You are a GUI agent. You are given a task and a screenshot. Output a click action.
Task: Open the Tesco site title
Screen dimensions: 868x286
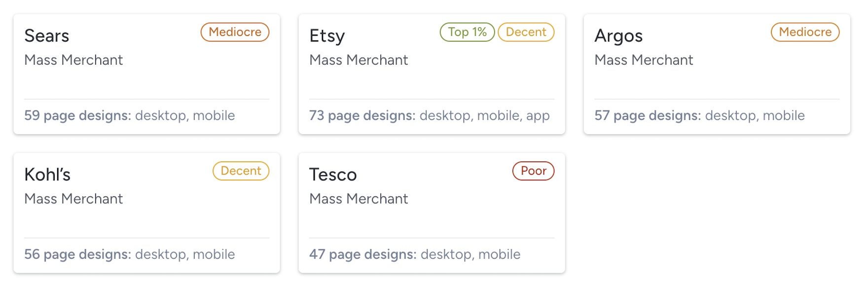tap(333, 175)
